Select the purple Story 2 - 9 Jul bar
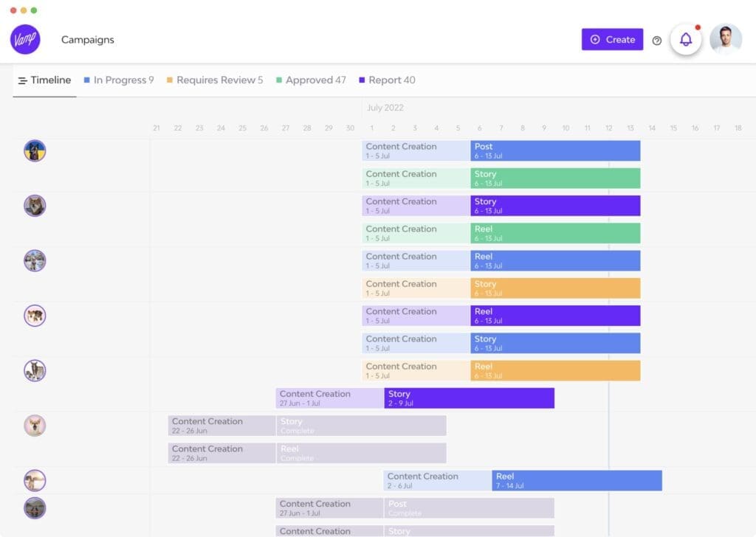Image resolution: width=756 pixels, height=537 pixels. [469, 398]
